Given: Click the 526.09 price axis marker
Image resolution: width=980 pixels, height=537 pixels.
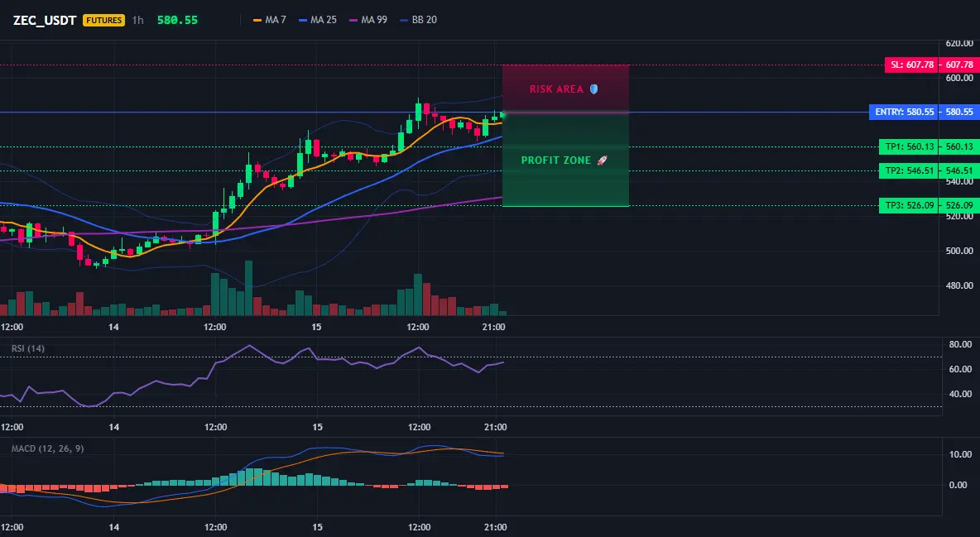Looking at the screenshot, I should 959,205.
